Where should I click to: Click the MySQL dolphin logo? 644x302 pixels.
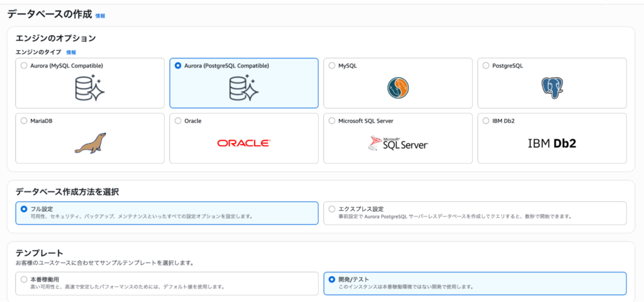click(x=397, y=89)
